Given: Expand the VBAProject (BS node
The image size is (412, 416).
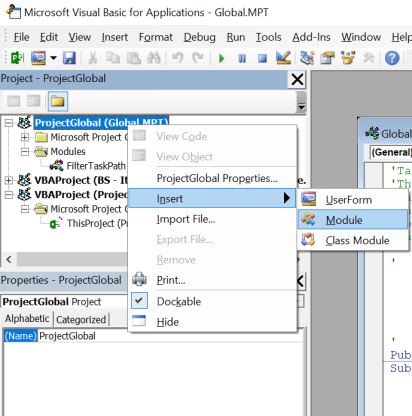Looking at the screenshot, I should 9,180.
